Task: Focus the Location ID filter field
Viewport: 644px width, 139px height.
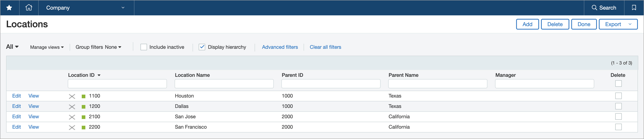Action: point(117,84)
